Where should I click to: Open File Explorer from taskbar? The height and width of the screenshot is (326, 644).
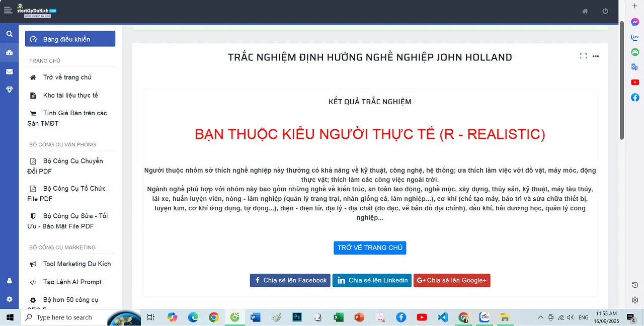tap(505, 317)
